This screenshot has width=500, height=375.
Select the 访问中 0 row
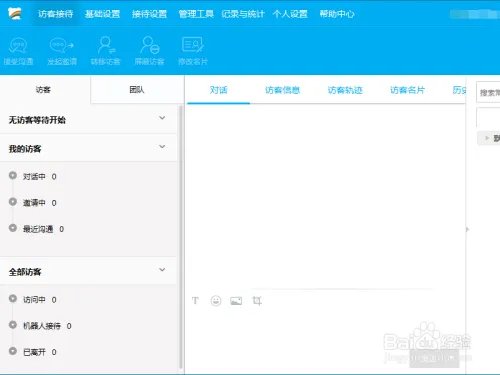point(88,300)
